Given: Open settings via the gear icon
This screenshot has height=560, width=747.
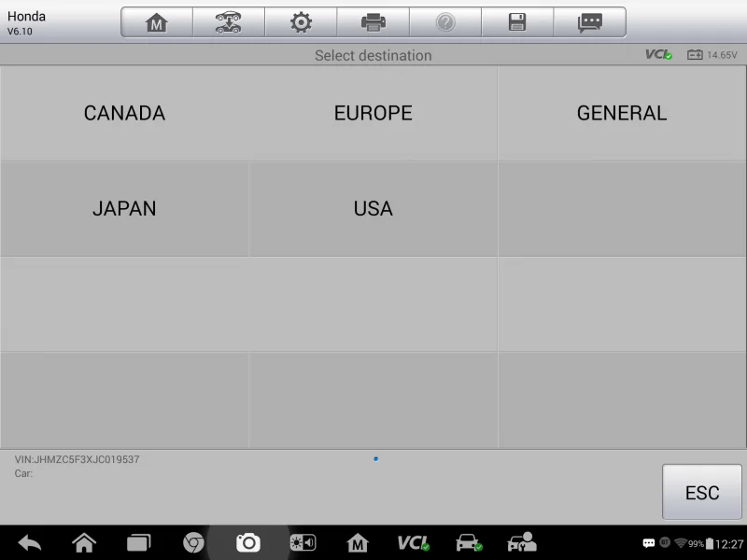Looking at the screenshot, I should (x=301, y=22).
